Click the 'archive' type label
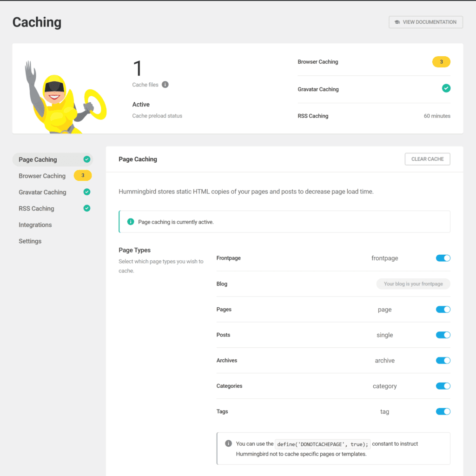Viewport: 476px width, 476px height. pos(384,360)
